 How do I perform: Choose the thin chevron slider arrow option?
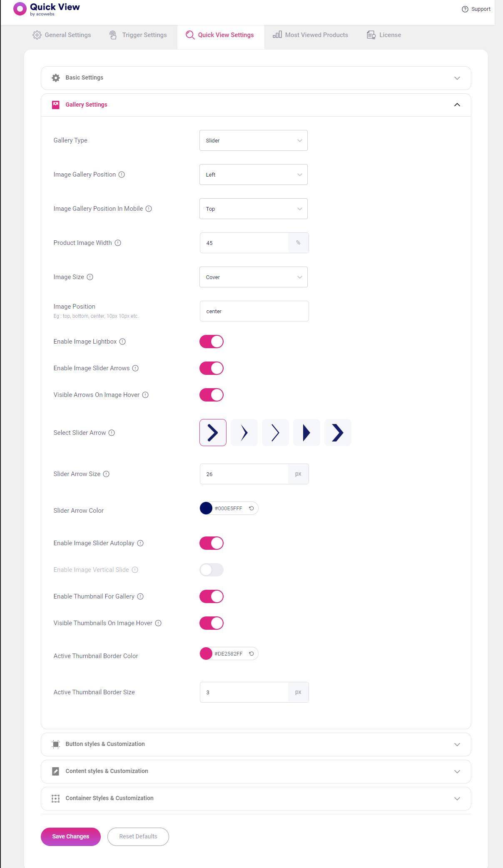tap(275, 433)
